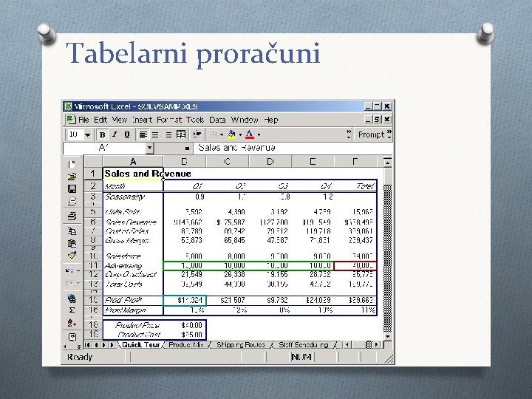Click the AutoSum sigma icon
Viewport: 532px width, 399px height.
tap(72, 310)
